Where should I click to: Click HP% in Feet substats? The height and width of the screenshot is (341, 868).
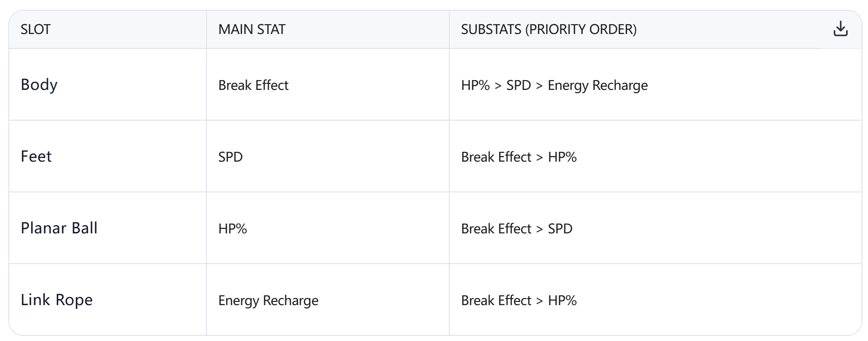pyautogui.click(x=562, y=157)
